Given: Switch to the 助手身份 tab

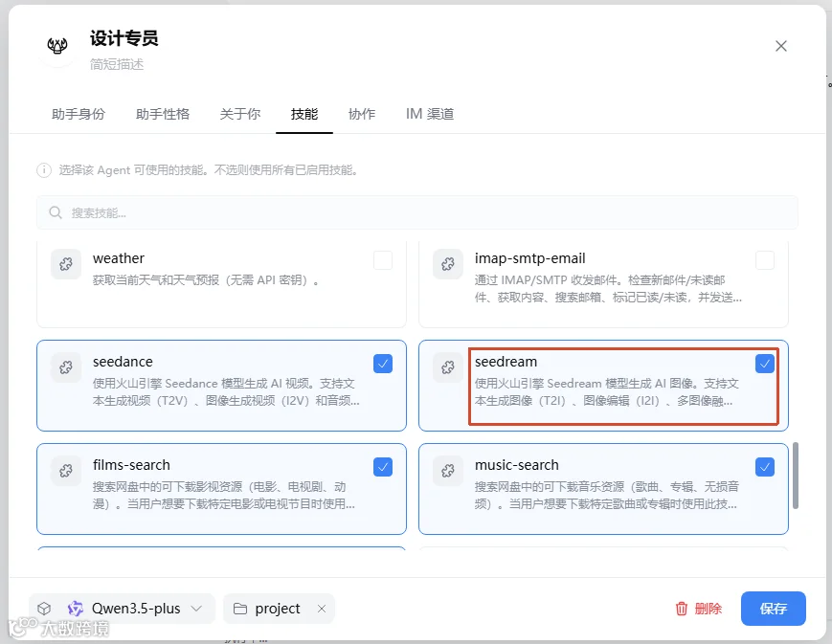Looking at the screenshot, I should pyautogui.click(x=79, y=114).
